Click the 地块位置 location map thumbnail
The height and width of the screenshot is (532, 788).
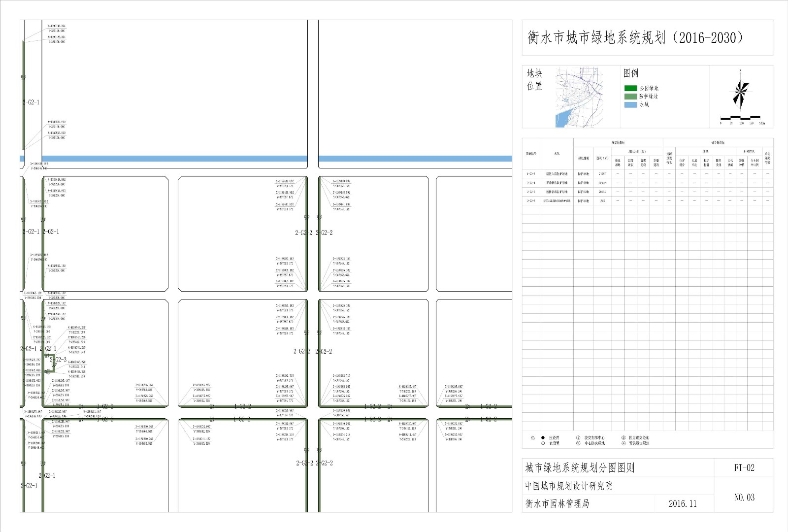[x=579, y=97]
